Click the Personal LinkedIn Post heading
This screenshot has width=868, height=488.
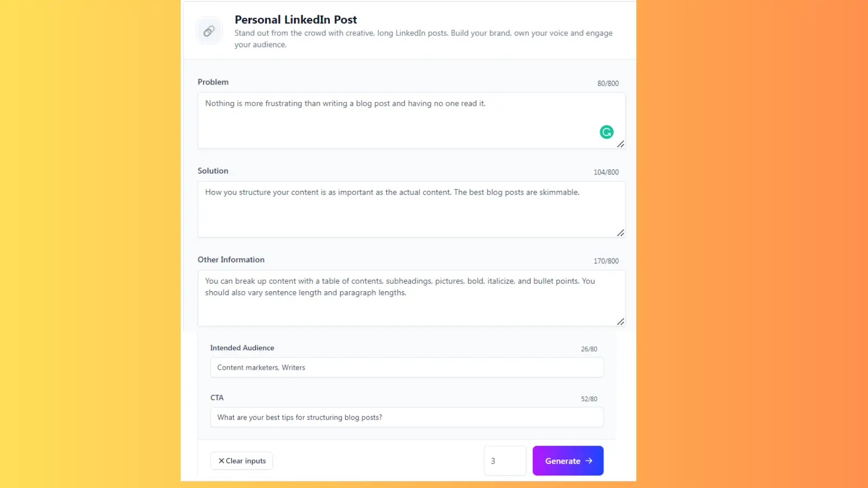tap(296, 20)
